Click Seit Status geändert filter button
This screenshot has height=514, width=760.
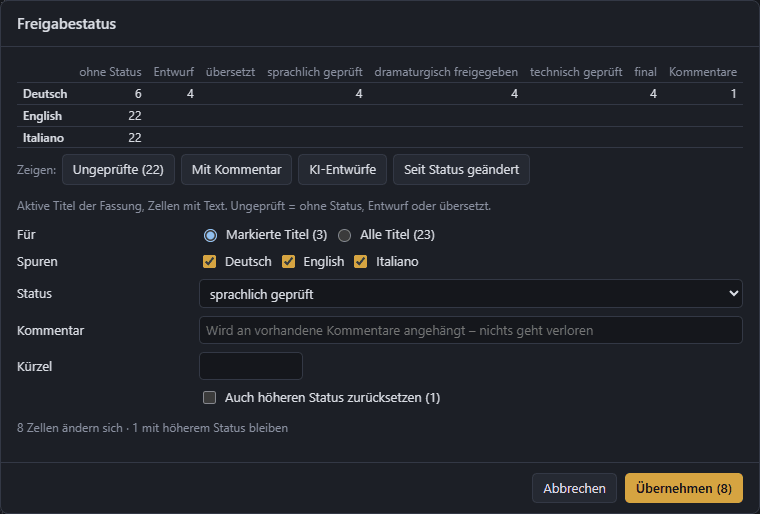tap(461, 170)
